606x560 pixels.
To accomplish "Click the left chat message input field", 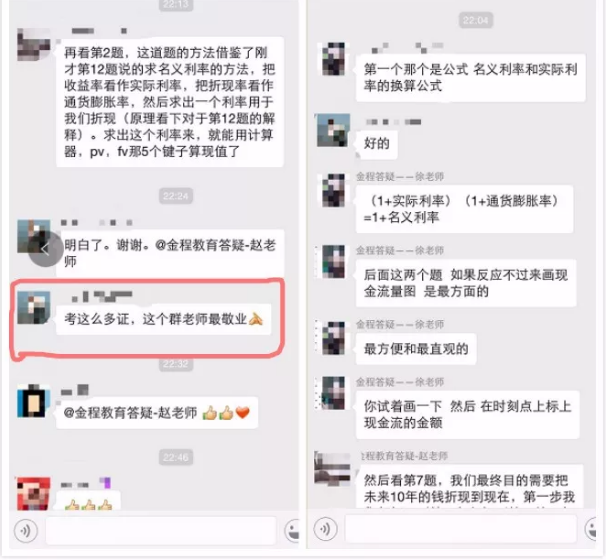I will (x=161, y=530).
